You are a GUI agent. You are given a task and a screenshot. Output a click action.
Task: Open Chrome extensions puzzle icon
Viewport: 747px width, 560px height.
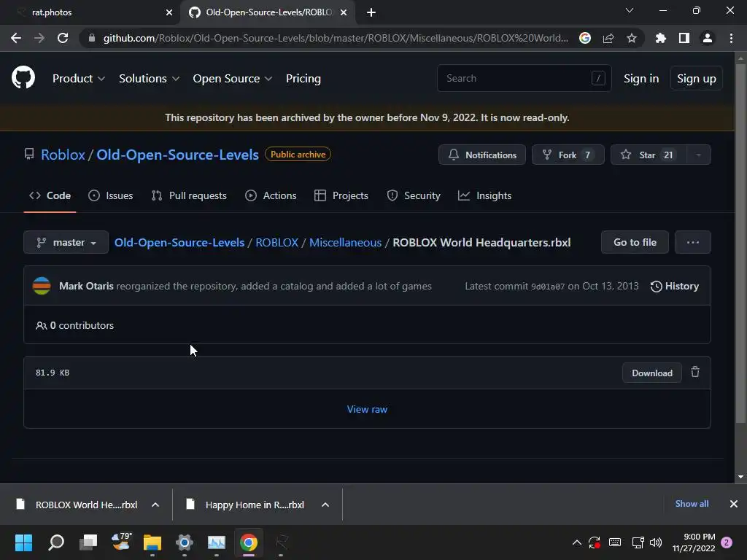(x=661, y=38)
